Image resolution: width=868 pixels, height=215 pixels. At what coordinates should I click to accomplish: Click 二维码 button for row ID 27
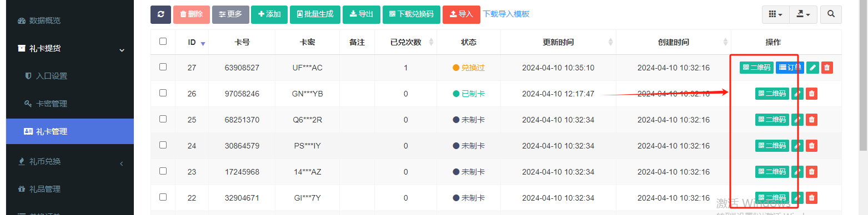tap(756, 68)
